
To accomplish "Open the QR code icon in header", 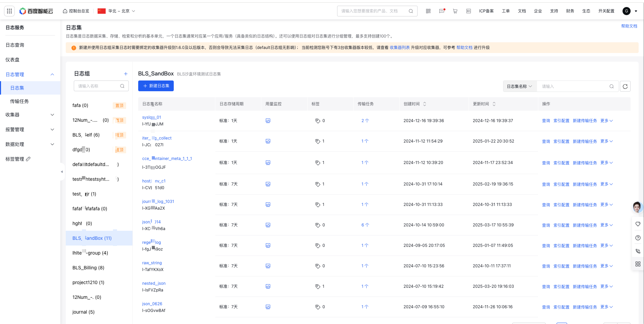I will tap(428, 11).
